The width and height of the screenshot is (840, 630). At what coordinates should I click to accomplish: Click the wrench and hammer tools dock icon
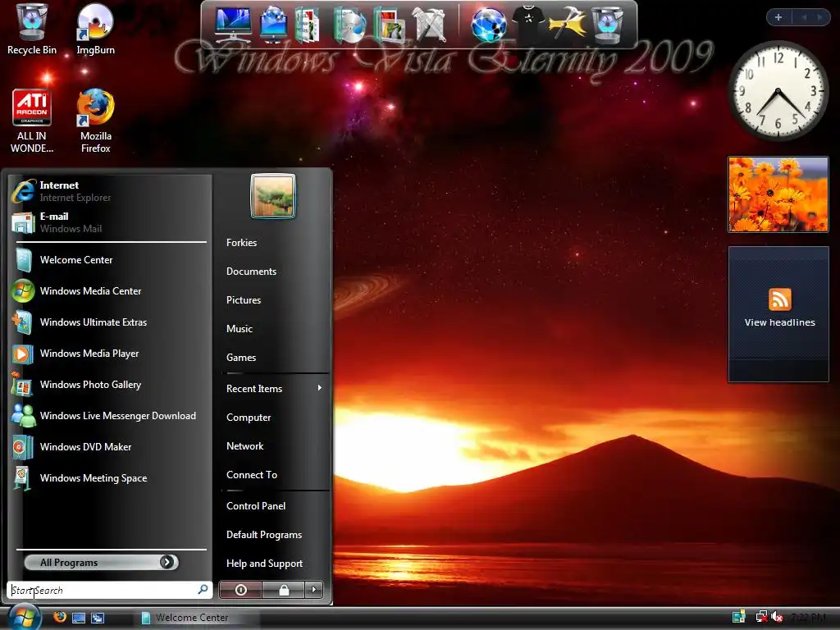[x=429, y=25]
